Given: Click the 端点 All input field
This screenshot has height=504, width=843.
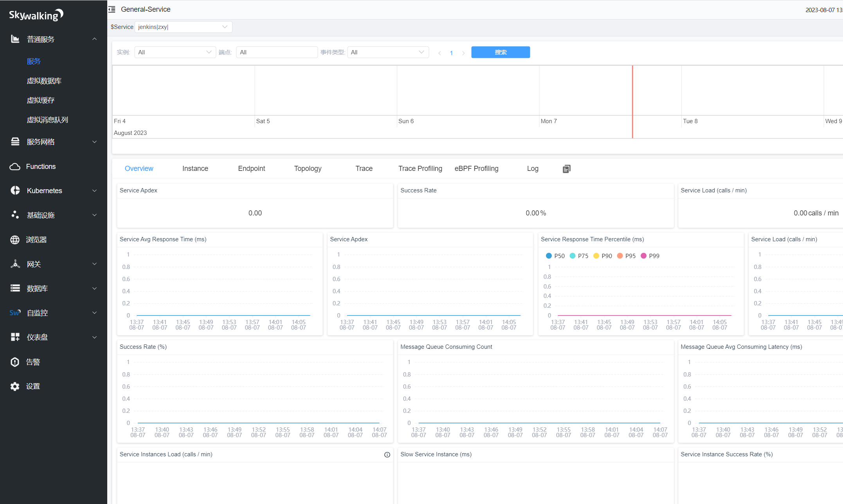Looking at the screenshot, I should (x=277, y=52).
